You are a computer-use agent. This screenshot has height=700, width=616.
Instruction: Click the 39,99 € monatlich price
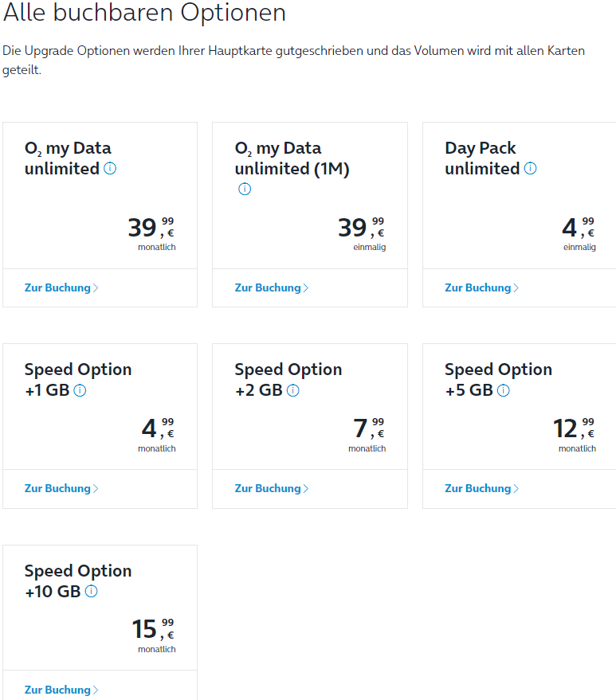(151, 233)
